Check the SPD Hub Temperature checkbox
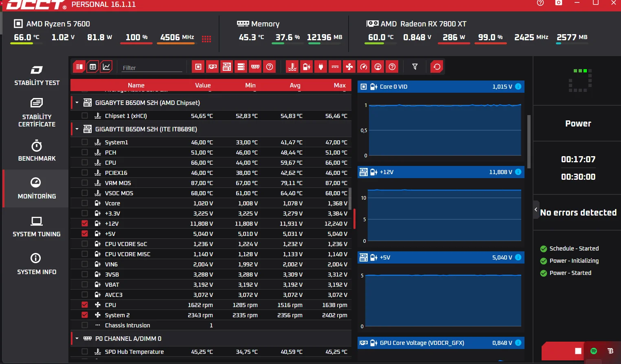The width and height of the screenshot is (621, 364). pyautogui.click(x=85, y=351)
